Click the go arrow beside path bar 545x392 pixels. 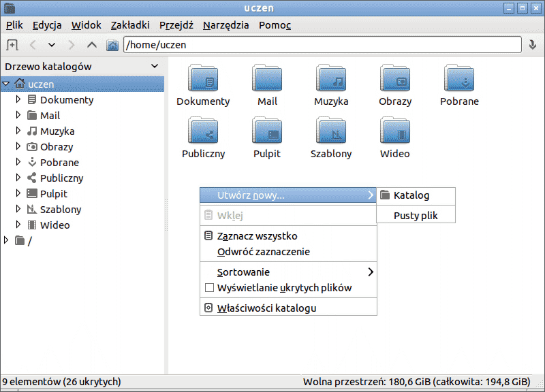[x=533, y=45]
